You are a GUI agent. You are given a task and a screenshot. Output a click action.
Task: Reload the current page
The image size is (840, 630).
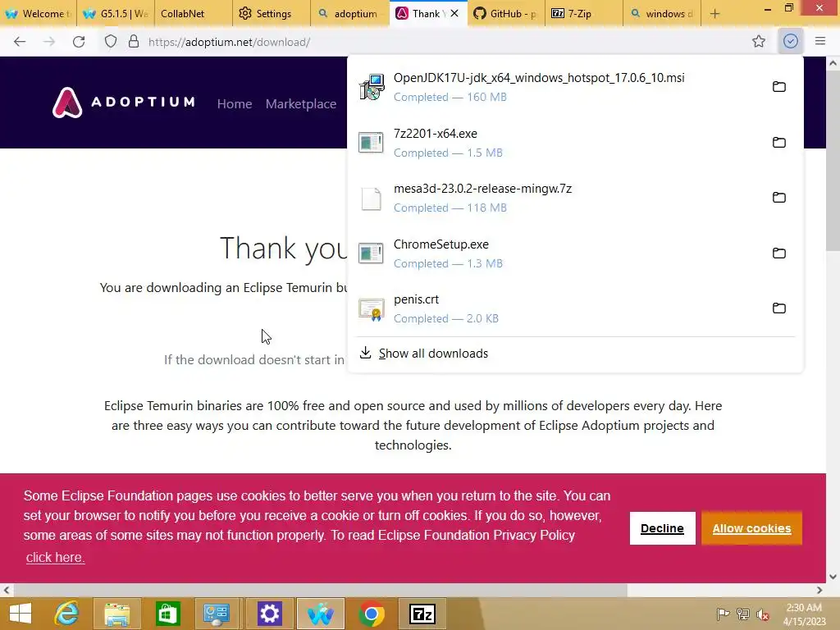click(79, 42)
